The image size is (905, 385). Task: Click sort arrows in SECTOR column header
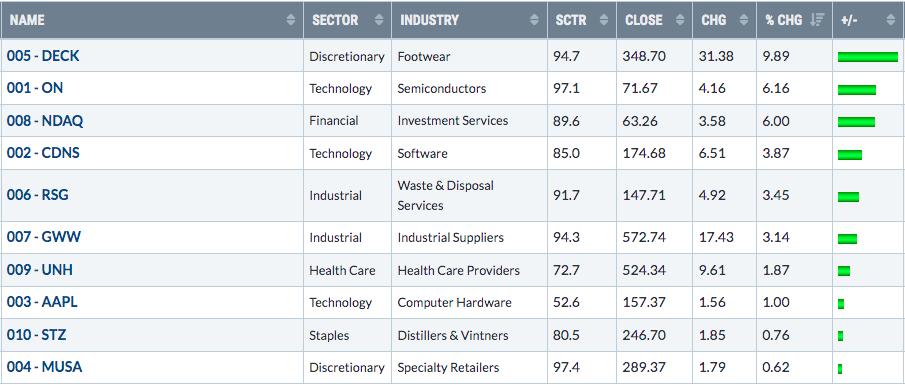[x=379, y=20]
